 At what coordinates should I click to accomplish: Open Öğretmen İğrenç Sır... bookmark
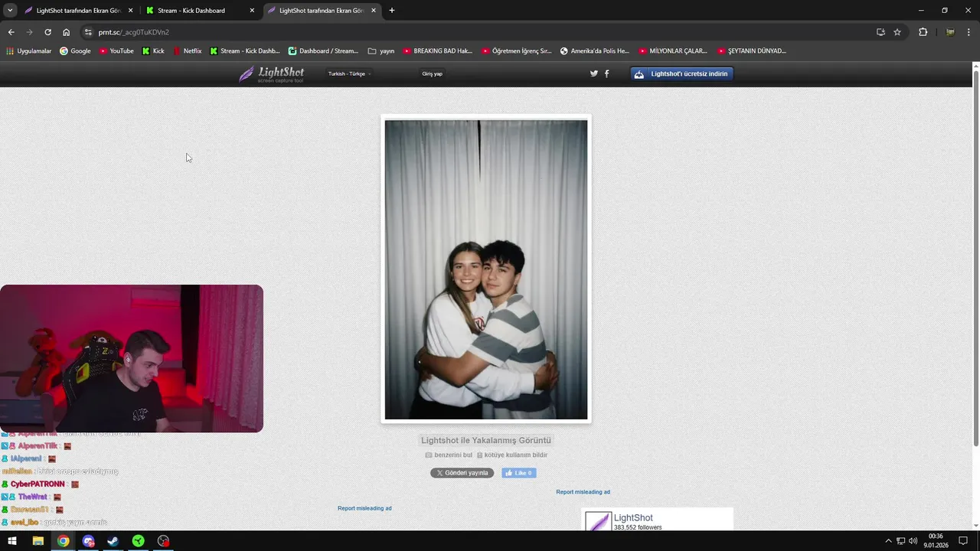[x=517, y=51]
